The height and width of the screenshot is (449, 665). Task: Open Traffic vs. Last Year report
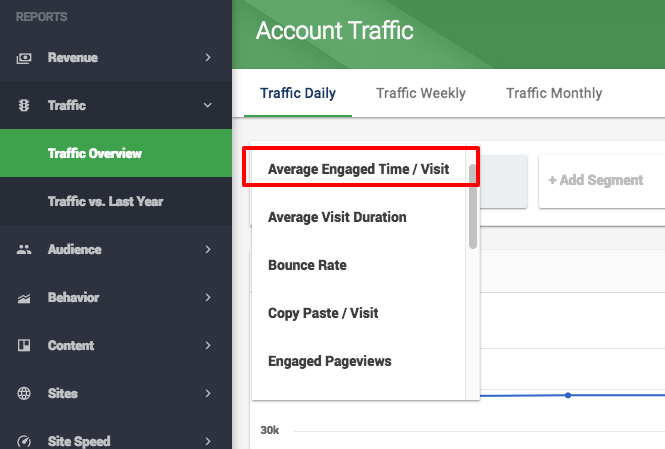116,201
